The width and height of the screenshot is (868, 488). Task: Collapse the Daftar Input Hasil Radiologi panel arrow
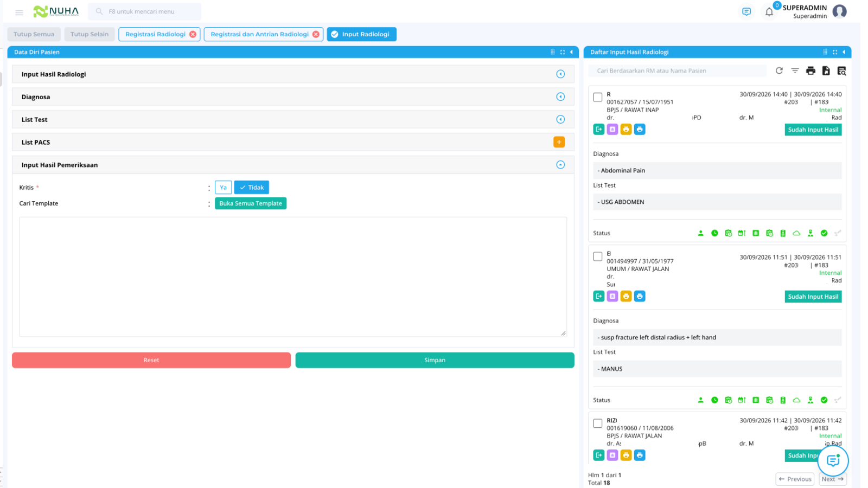click(844, 52)
